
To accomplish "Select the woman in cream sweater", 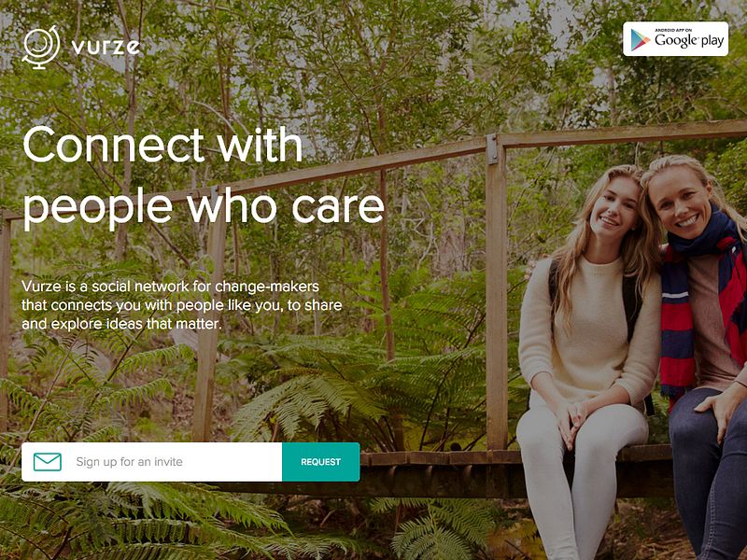I will pyautogui.click(x=591, y=362).
